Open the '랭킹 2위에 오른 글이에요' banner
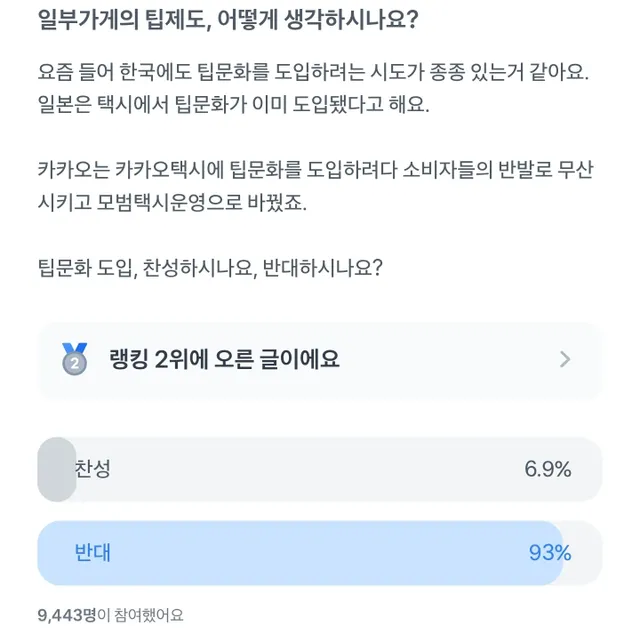640x634 pixels. pyautogui.click(x=320, y=360)
